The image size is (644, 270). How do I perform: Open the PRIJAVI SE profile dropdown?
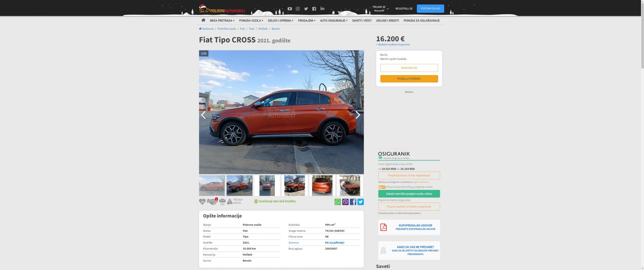[380, 9]
